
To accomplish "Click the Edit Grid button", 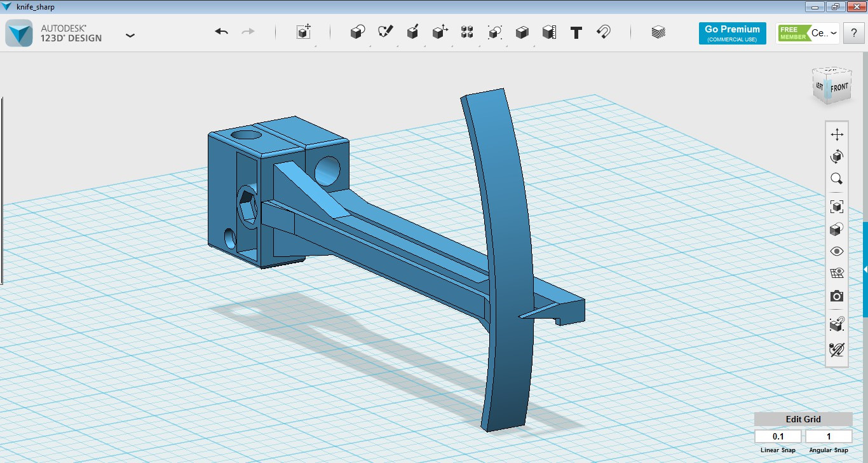I will [803, 419].
